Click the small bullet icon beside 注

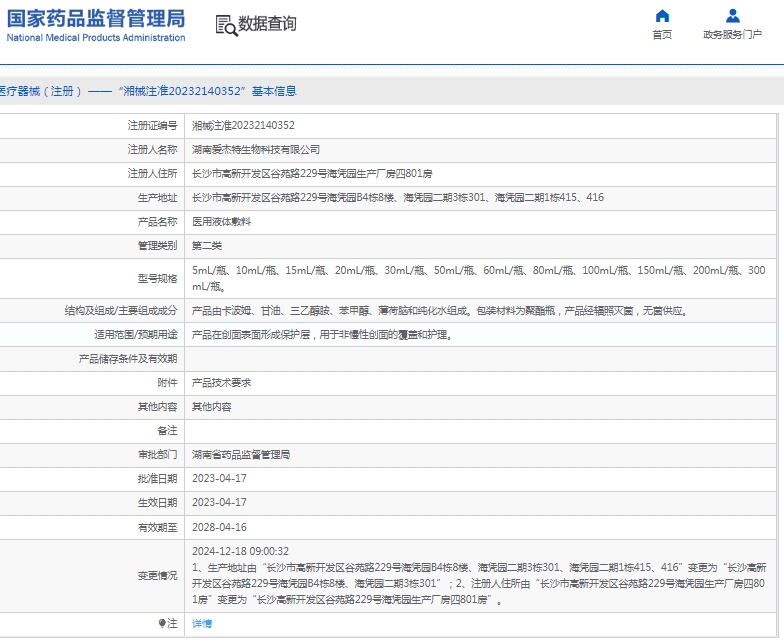pos(162,624)
